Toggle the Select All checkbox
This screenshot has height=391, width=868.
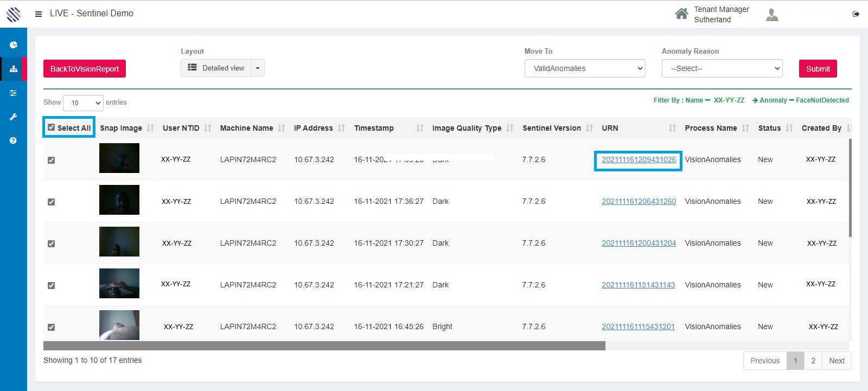tap(52, 127)
